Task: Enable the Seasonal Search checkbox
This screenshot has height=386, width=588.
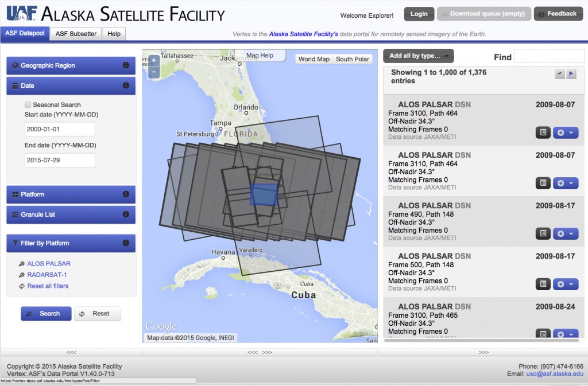Action: (x=28, y=105)
